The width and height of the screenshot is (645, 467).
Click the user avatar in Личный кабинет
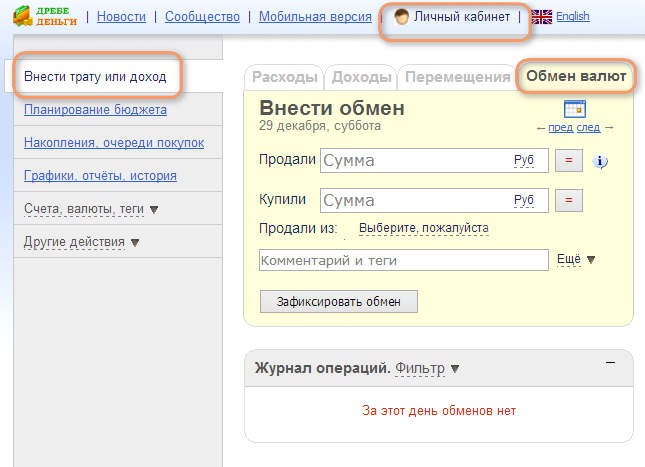[401, 17]
